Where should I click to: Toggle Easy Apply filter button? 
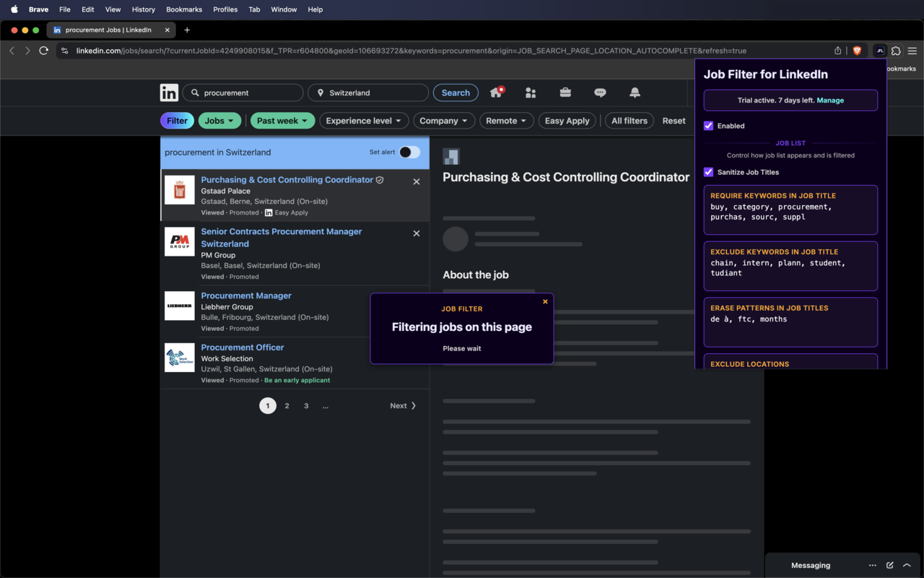coord(567,121)
